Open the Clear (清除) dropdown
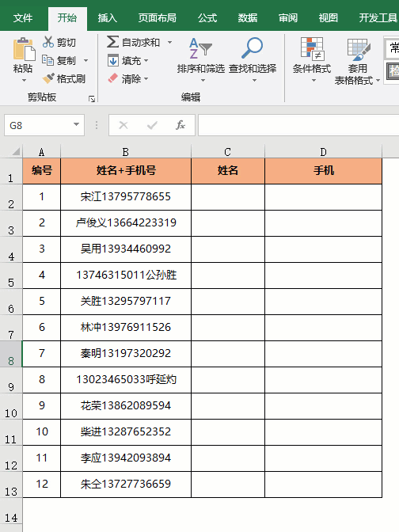This screenshot has width=399, height=532. click(x=146, y=79)
